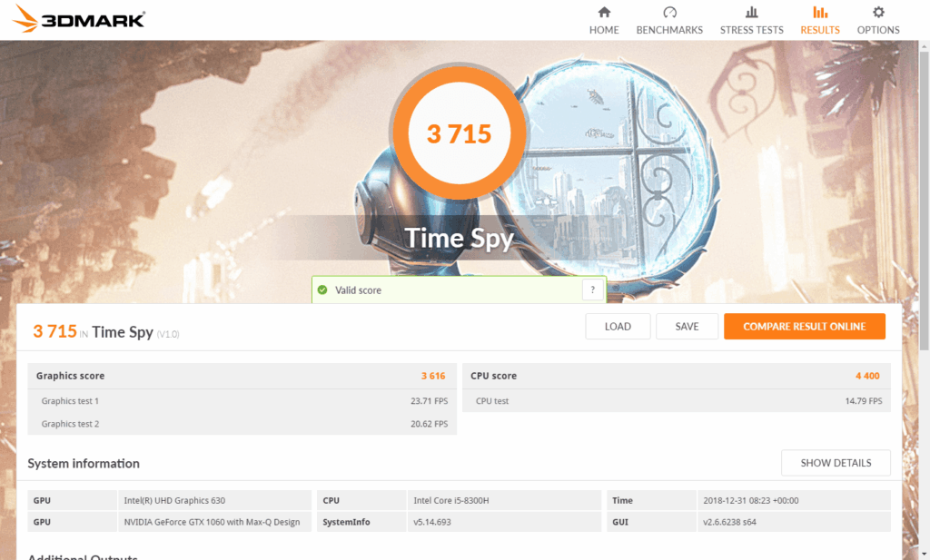Go to the BENCHMARKS tab label
Viewport: 930px width, 560px height.
point(669,30)
